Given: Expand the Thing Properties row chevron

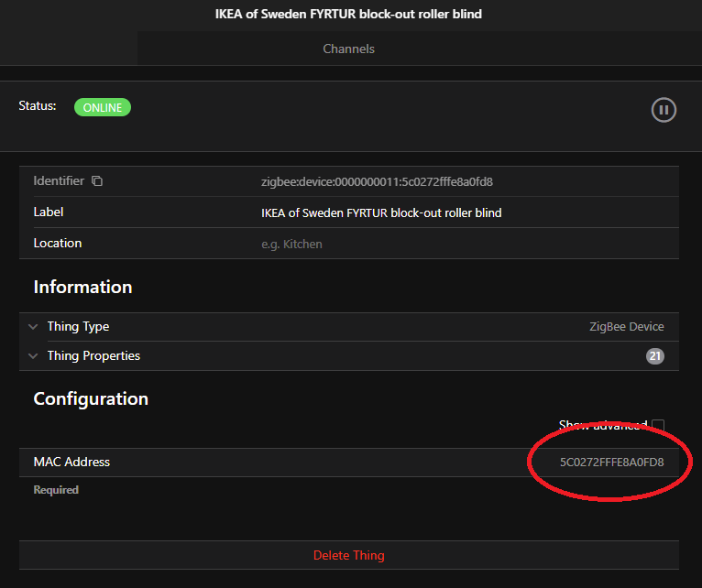Looking at the screenshot, I should 33,356.
